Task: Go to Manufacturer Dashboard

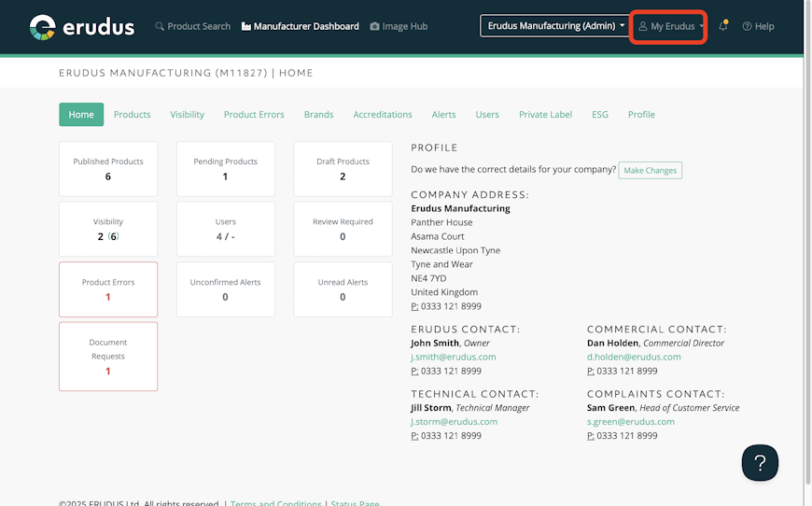Action: [300, 26]
